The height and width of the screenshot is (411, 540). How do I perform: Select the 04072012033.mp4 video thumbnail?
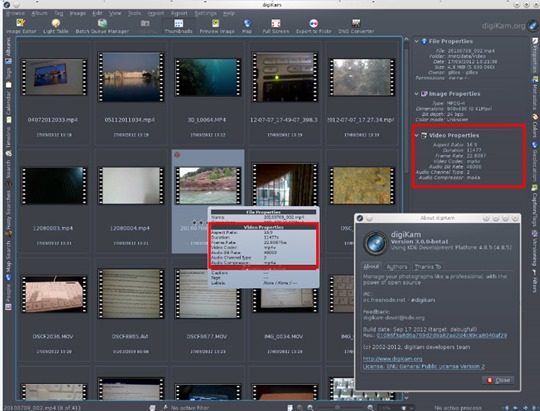(x=54, y=77)
